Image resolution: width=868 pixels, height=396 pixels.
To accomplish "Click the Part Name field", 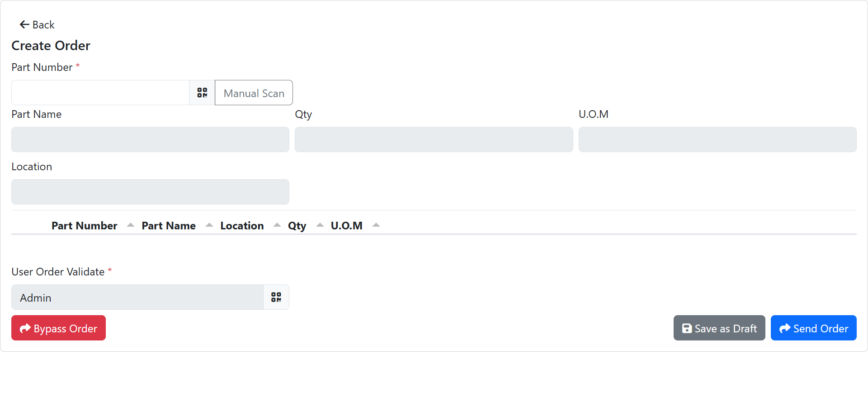I will click(150, 140).
